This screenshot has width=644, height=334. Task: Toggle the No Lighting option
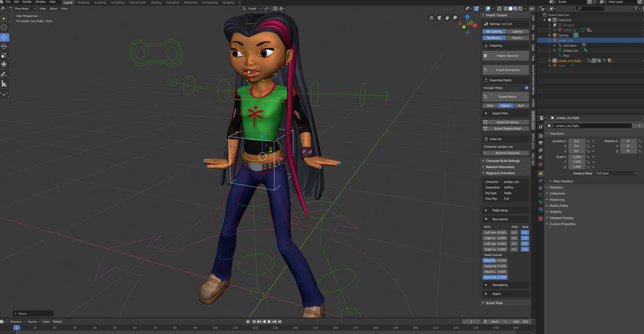(493, 31)
